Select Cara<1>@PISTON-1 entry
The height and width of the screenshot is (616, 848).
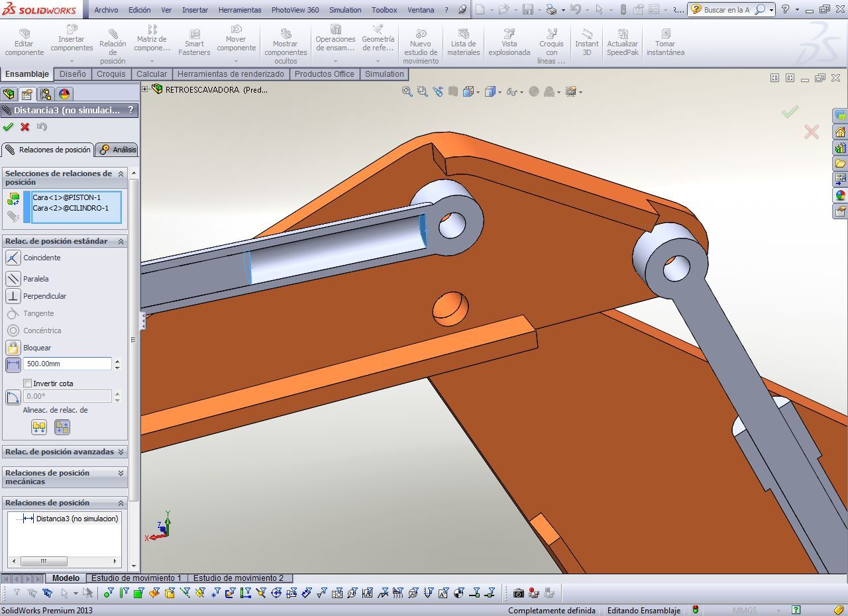click(x=67, y=197)
